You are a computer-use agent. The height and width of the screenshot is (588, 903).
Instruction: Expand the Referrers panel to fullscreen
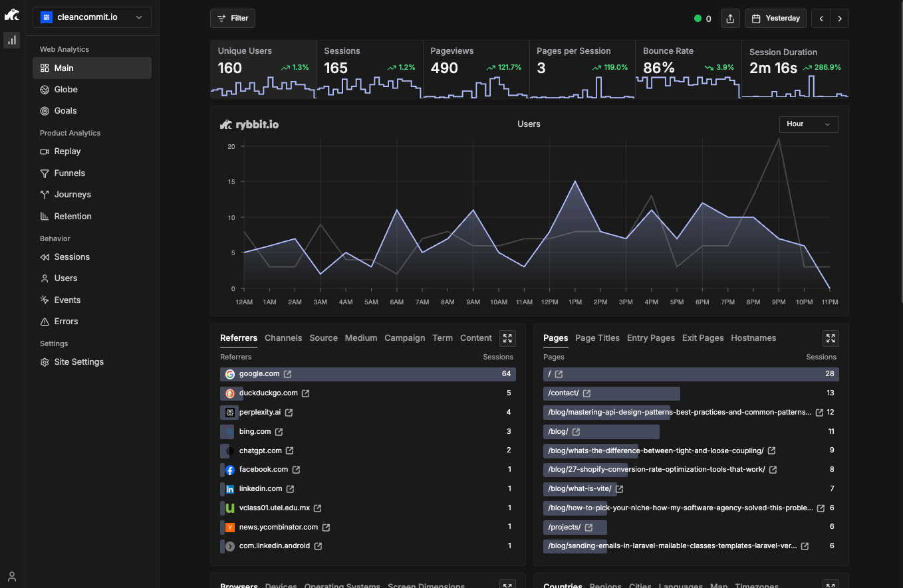coord(507,338)
